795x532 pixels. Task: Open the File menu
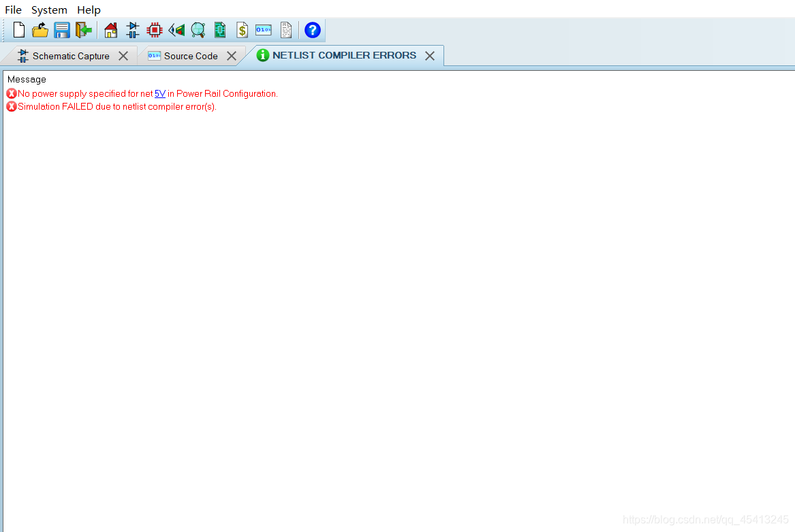click(13, 10)
